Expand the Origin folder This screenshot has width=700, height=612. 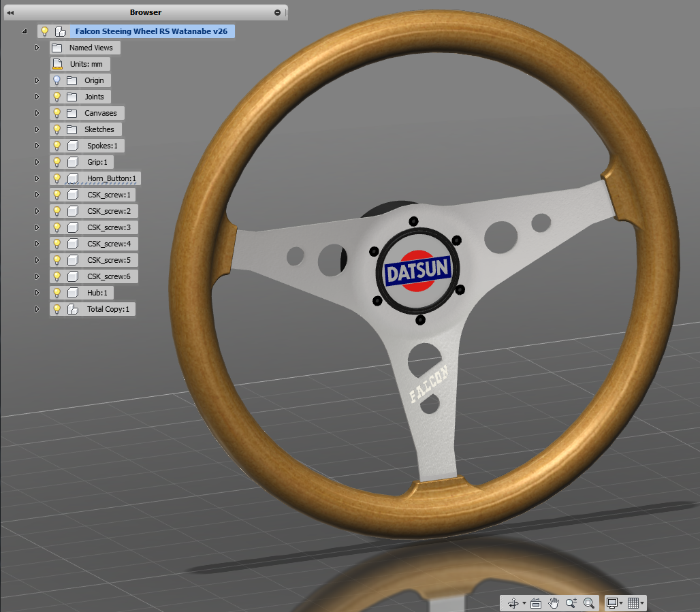point(37,80)
